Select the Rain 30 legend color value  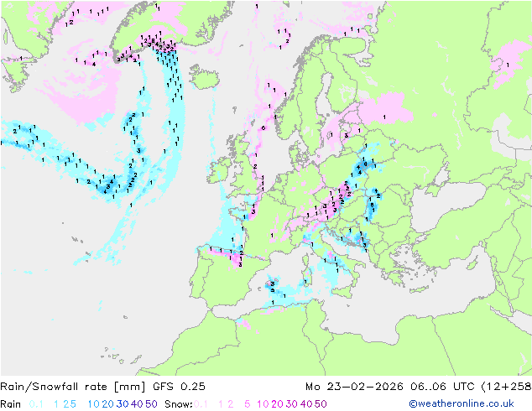tap(123, 404)
